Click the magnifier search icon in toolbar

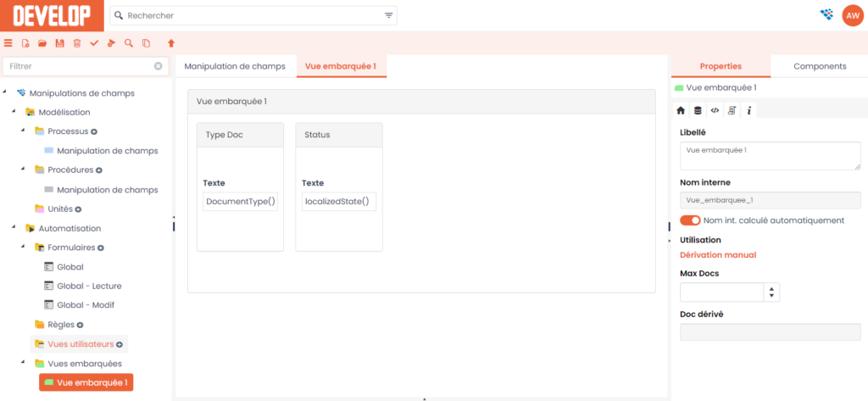(129, 42)
